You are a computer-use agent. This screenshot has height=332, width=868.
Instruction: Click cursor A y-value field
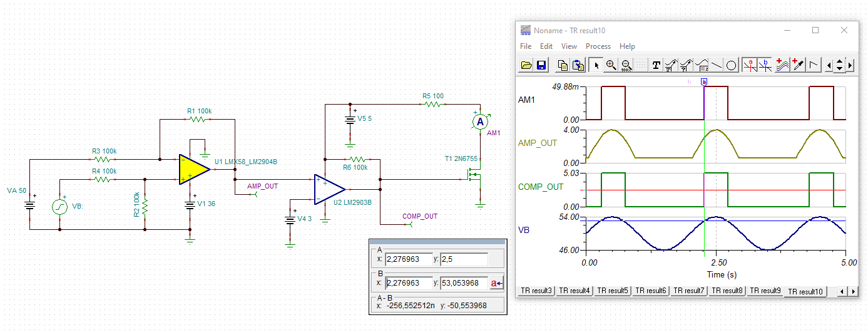[464, 259]
